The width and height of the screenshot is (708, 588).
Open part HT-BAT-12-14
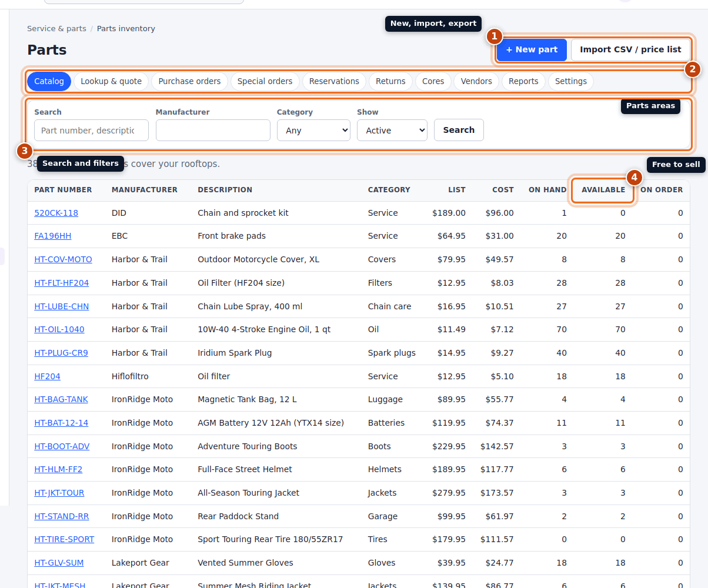(61, 423)
